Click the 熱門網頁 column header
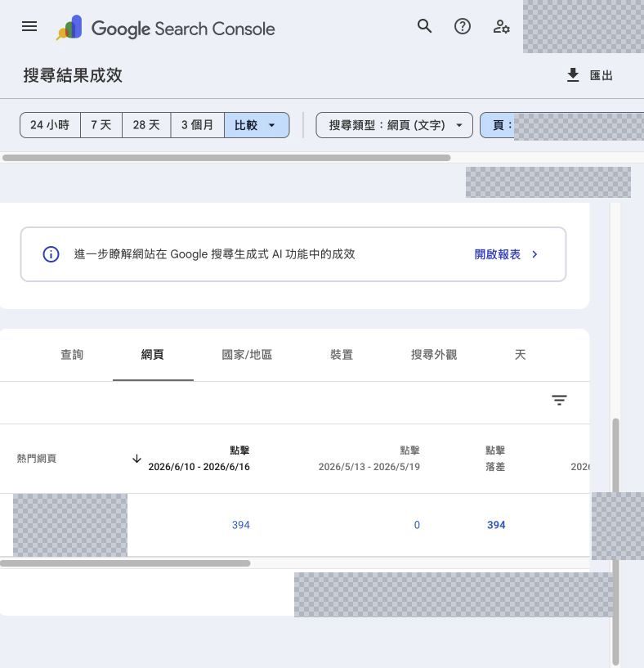Screen dimensions: 644x668 pyautogui.click(x=36, y=459)
